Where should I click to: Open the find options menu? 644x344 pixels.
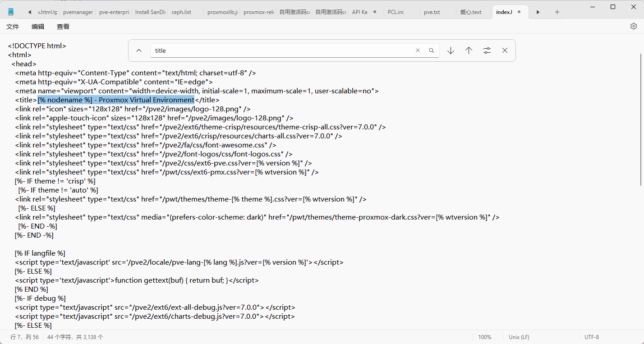[x=487, y=50]
